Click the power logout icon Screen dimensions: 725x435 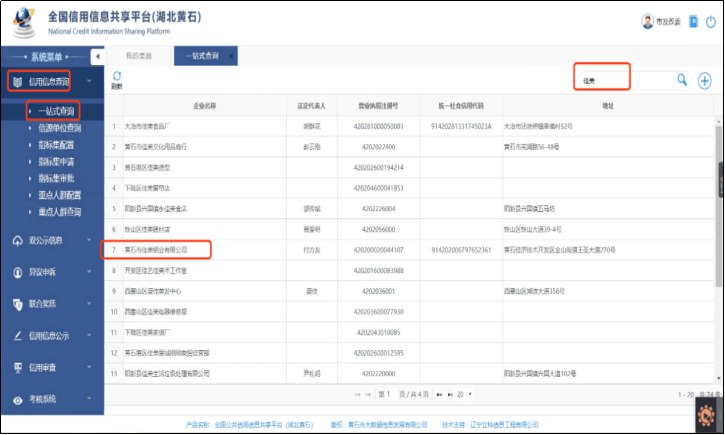pos(711,22)
